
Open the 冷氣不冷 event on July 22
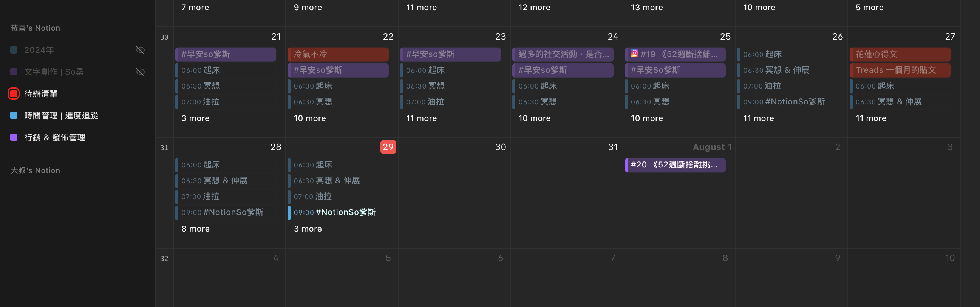point(338,54)
